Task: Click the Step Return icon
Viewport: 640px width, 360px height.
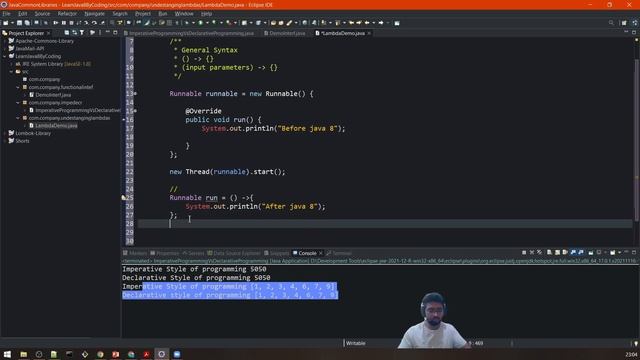Action: pos(102,23)
